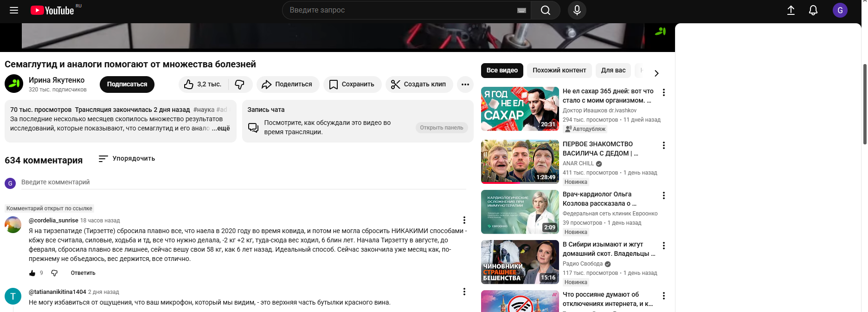868x312 pixels.
Task: Open Упорядочить comment sort menu
Action: click(x=127, y=159)
